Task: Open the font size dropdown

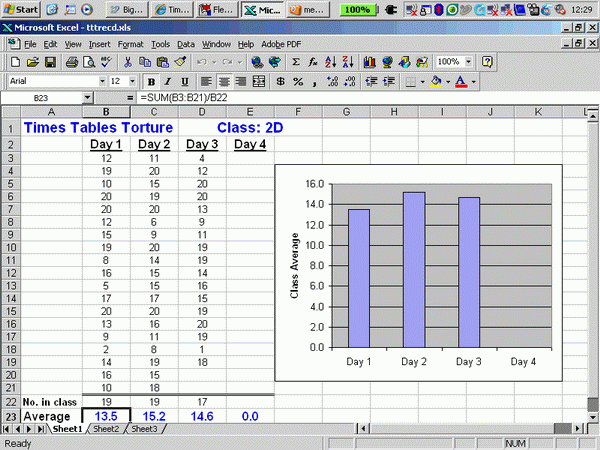Action: coord(132,81)
